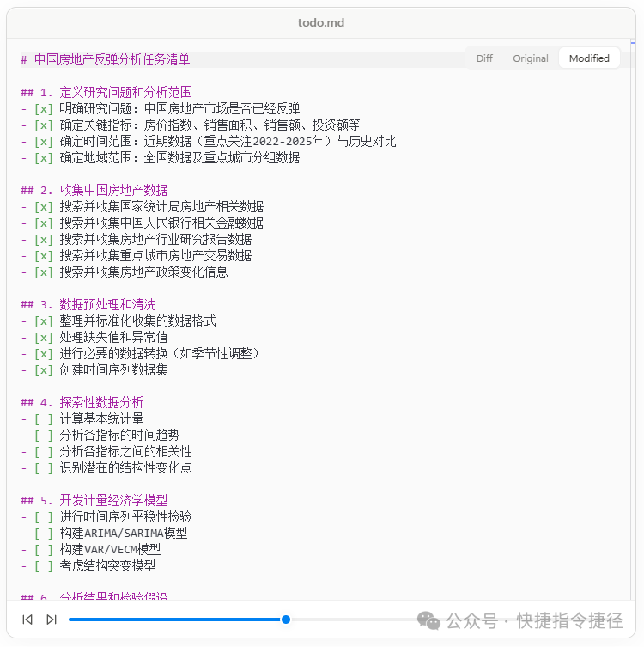This screenshot has width=644, height=647.
Task: Click the checked box for 搜索并收集重点城市房地产交易数据
Action: [44, 256]
